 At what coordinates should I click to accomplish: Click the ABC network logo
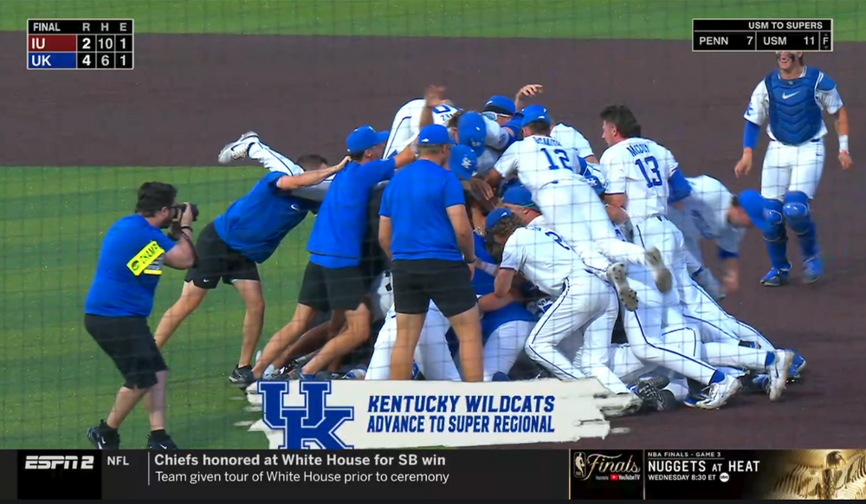pos(724,477)
